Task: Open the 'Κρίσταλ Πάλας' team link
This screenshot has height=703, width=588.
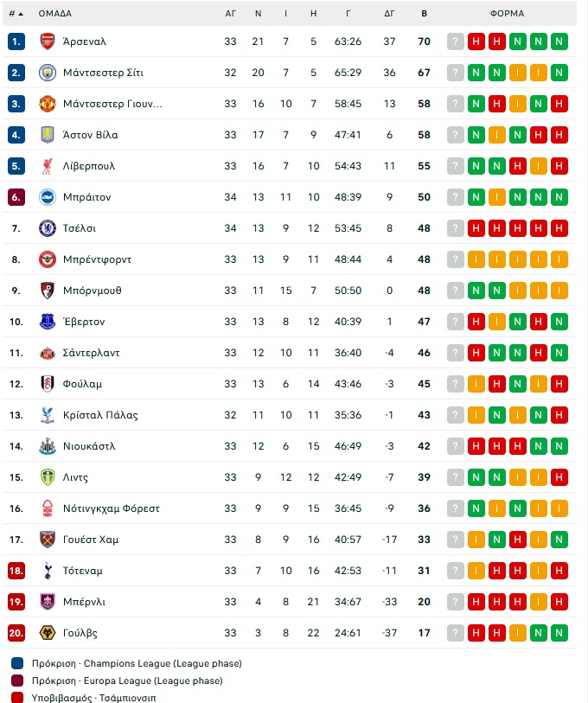Action: [x=101, y=414]
